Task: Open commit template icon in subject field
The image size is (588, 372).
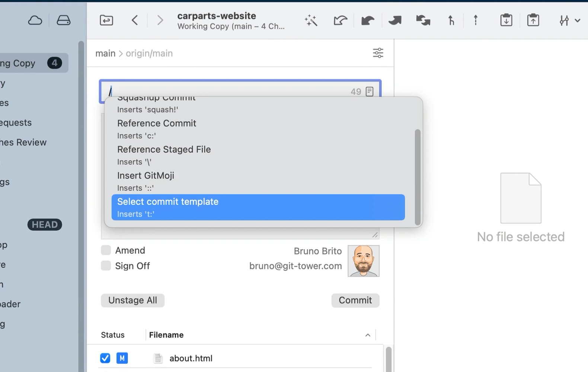Action: (370, 92)
